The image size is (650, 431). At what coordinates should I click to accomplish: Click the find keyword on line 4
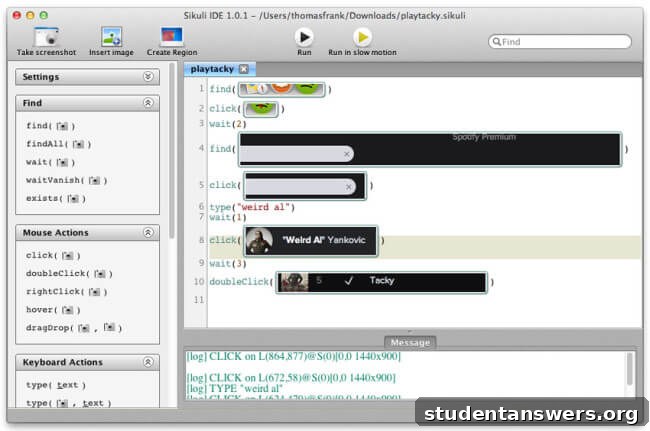(220, 148)
